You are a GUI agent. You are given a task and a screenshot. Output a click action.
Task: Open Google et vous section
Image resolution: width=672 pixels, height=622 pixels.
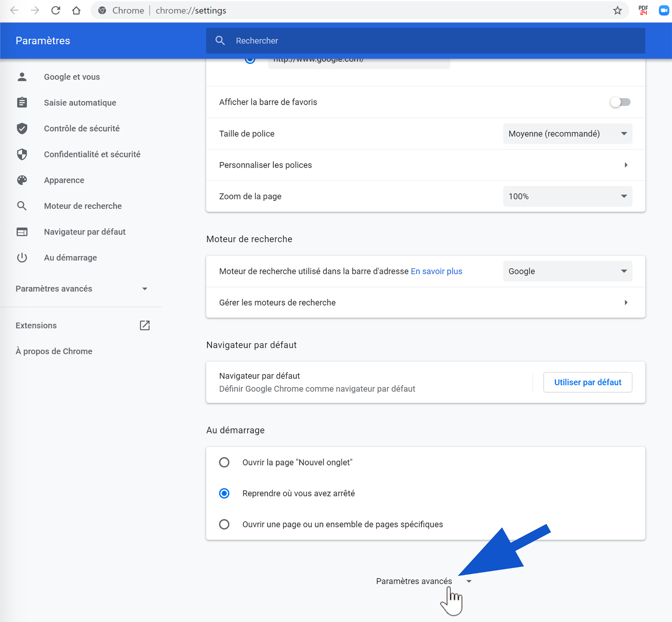(72, 77)
